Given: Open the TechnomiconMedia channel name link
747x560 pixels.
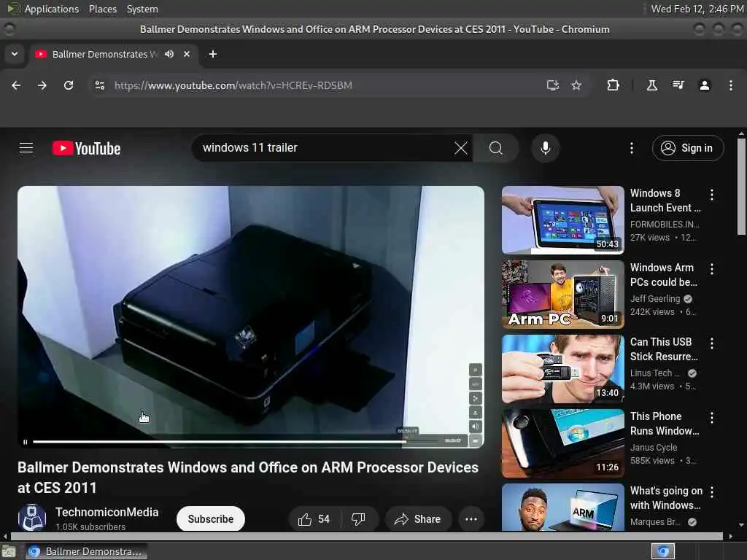Looking at the screenshot, I should point(107,512).
